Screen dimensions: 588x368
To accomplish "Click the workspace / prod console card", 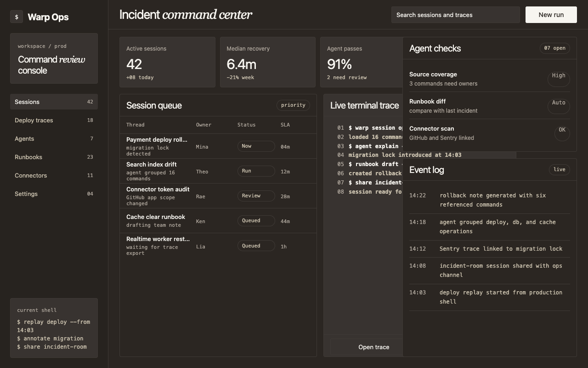I will click(54, 58).
